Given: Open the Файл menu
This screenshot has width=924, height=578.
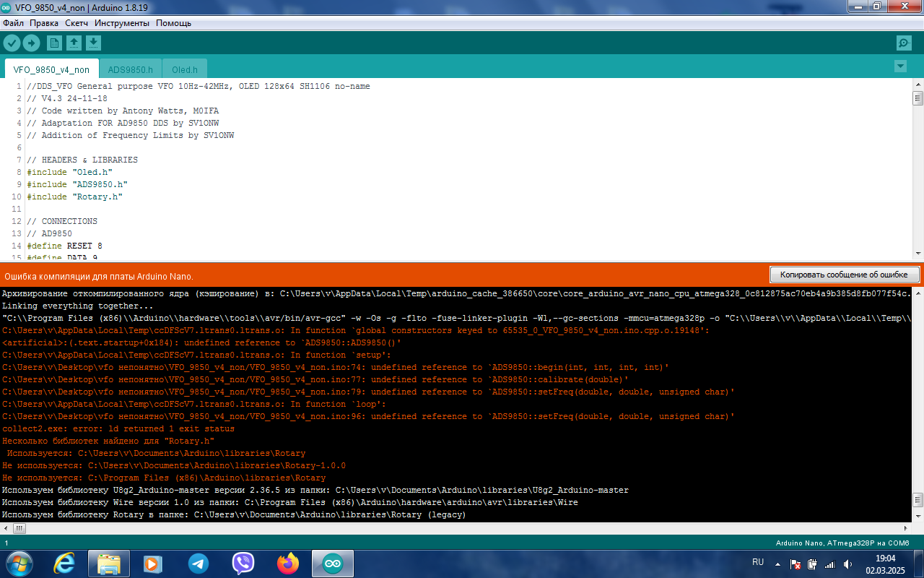Looking at the screenshot, I should point(13,23).
